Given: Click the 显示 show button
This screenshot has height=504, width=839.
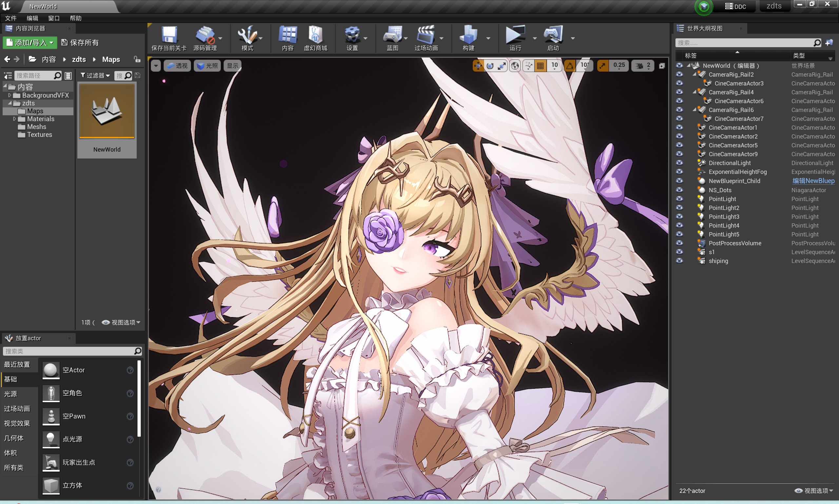Looking at the screenshot, I should (x=232, y=65).
